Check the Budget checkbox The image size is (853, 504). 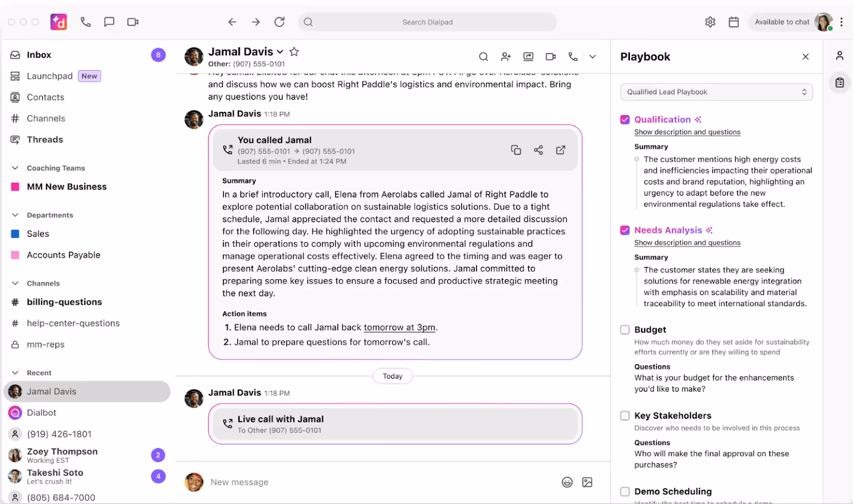click(x=625, y=330)
